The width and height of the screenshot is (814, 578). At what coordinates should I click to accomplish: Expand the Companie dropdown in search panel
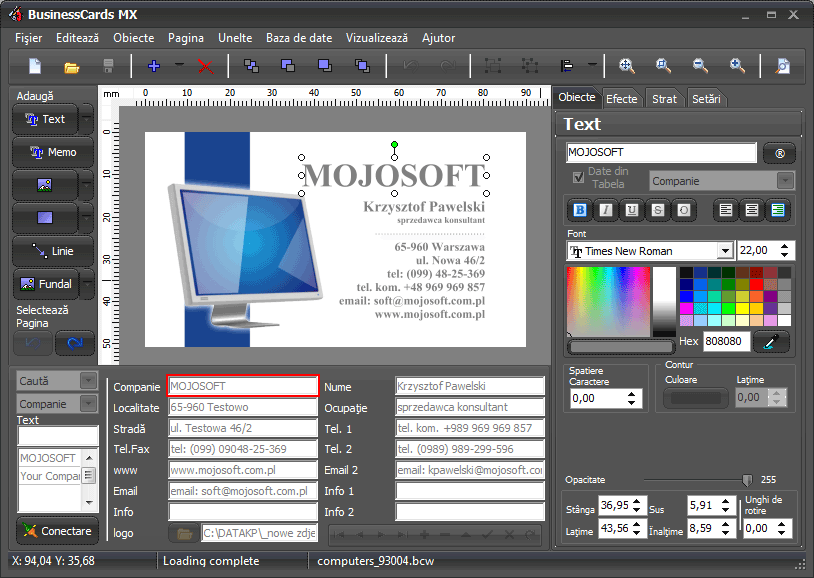[88, 404]
